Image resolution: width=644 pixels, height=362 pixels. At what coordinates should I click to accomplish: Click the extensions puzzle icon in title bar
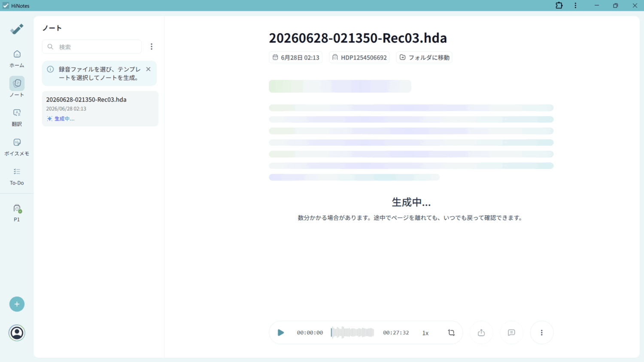pos(559,6)
